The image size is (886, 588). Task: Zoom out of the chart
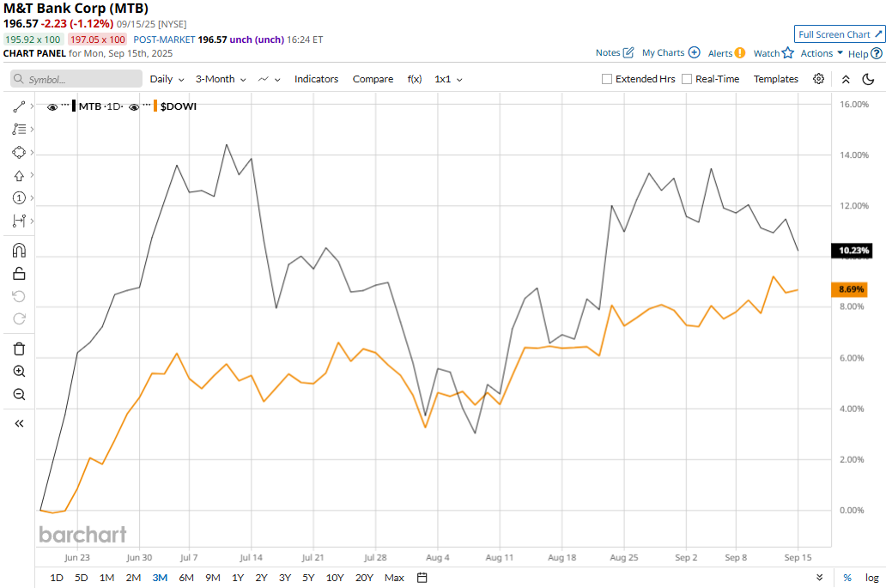coord(19,394)
